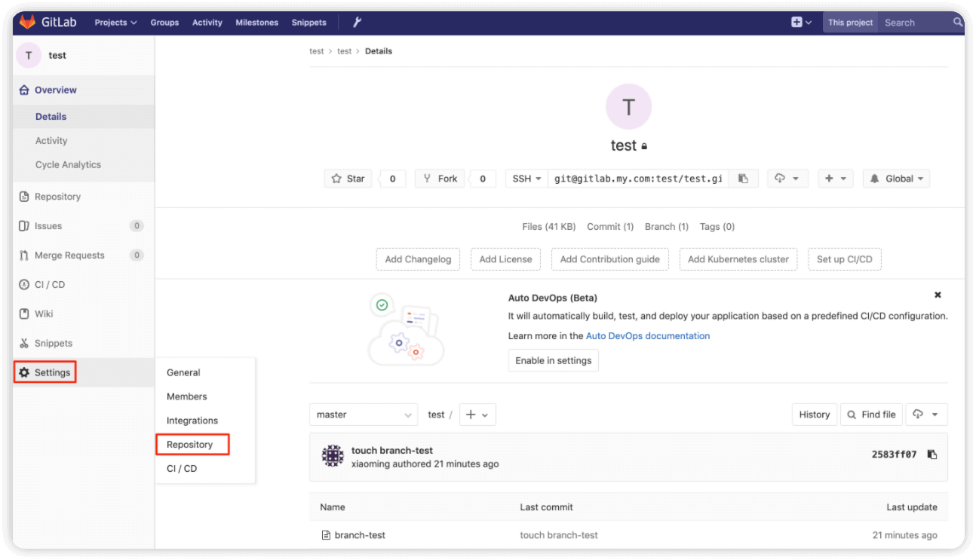Focus the Search input field

tap(916, 23)
